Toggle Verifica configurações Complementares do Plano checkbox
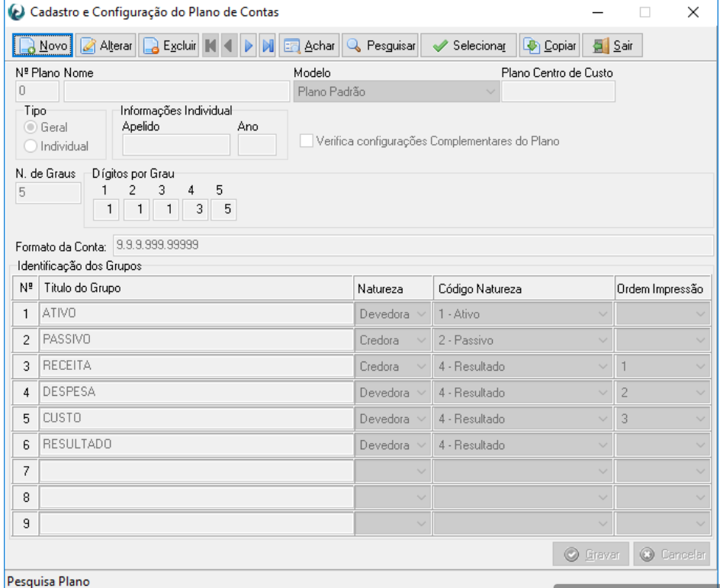 [x=307, y=140]
